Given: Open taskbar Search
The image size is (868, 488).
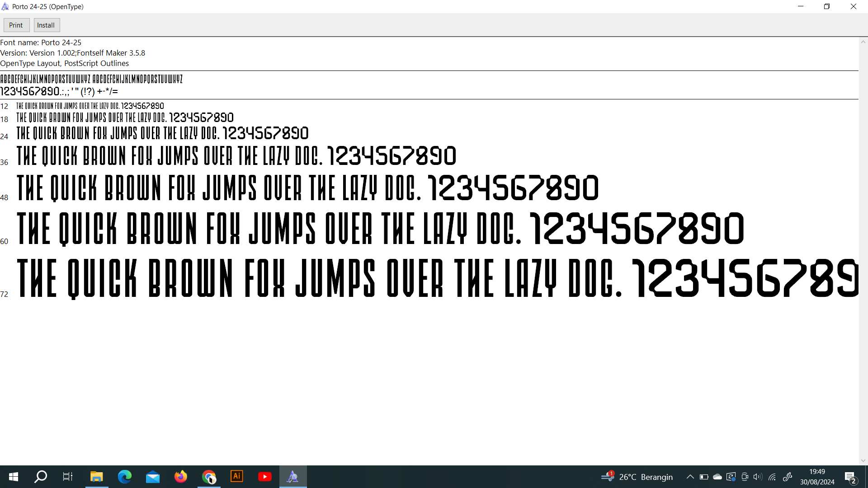Looking at the screenshot, I should (41, 477).
